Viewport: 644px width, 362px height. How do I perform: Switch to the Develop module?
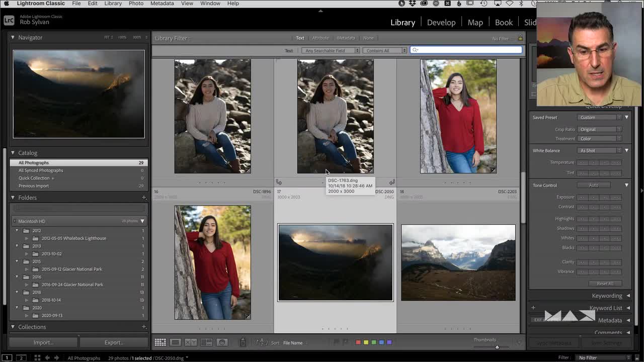441,22
